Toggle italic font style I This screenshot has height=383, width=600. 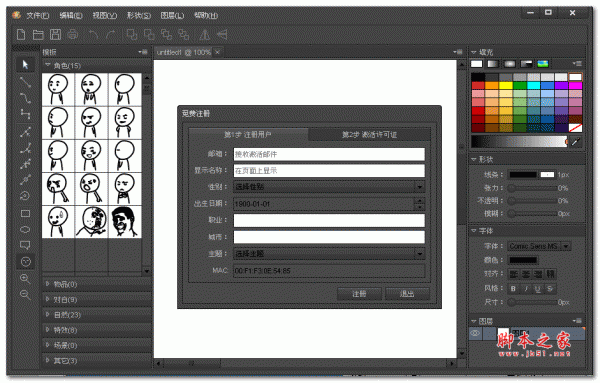click(x=526, y=289)
